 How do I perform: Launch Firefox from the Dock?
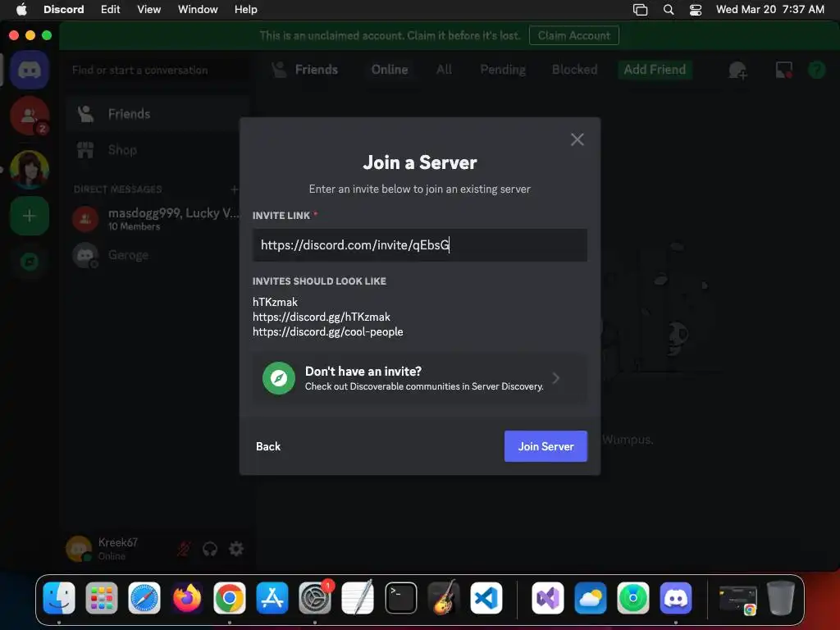[x=187, y=598]
